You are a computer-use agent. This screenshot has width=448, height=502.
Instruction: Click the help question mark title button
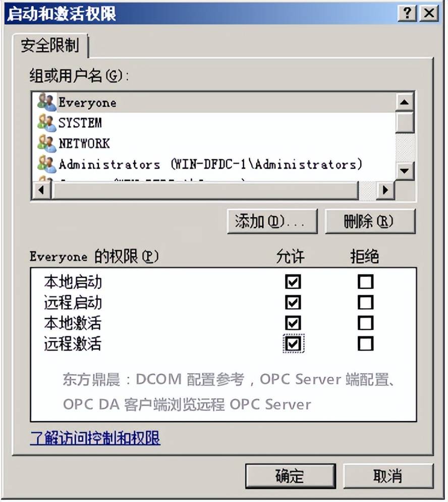[x=407, y=14]
